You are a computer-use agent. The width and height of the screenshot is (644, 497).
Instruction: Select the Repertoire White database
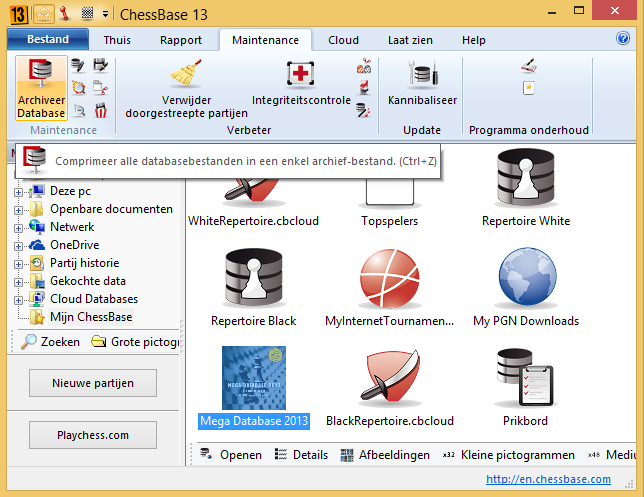coord(526,189)
